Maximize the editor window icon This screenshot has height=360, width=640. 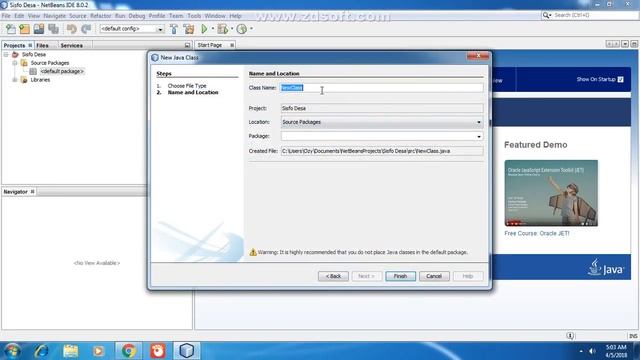pyautogui.click(x=634, y=44)
